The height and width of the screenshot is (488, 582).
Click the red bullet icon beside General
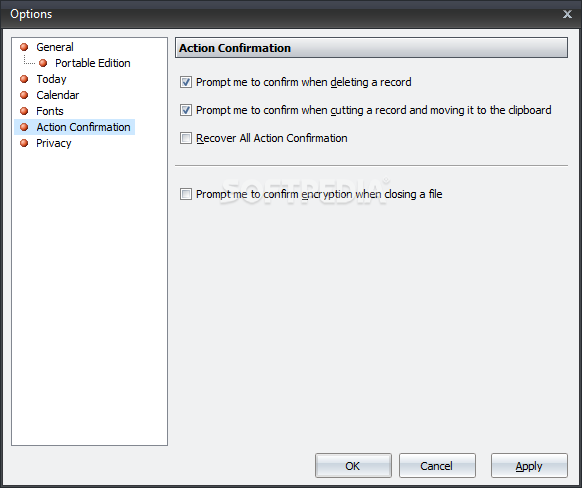[24, 47]
